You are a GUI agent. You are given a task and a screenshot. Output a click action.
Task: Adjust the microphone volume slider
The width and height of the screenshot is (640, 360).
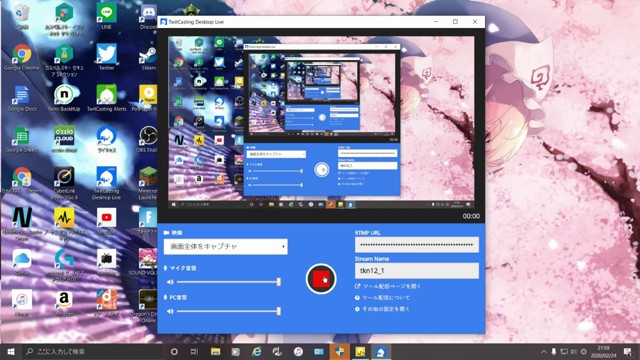click(229, 282)
